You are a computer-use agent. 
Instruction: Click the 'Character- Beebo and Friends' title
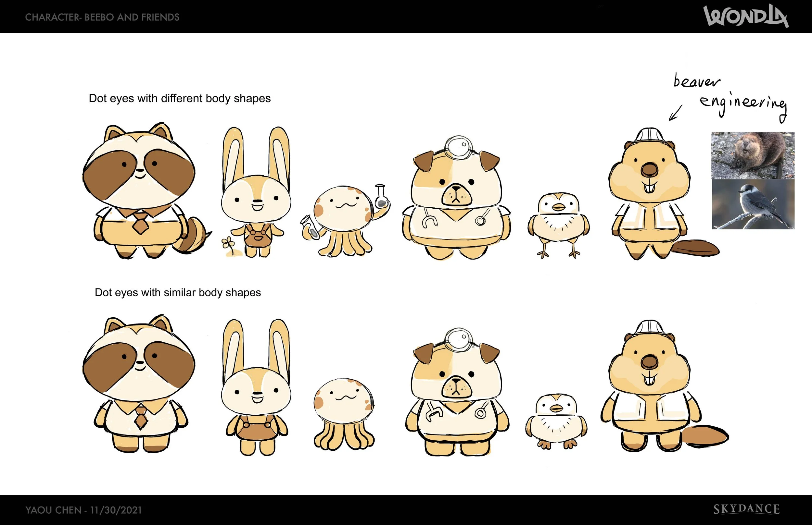coord(102,17)
